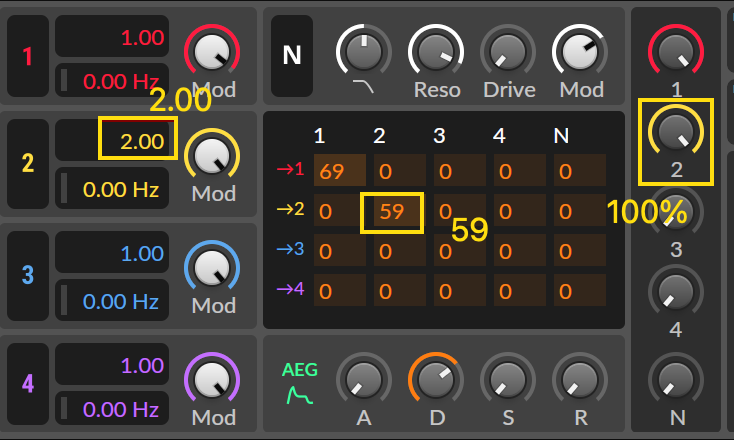Click matrix cell row →3, column 2

click(400, 250)
